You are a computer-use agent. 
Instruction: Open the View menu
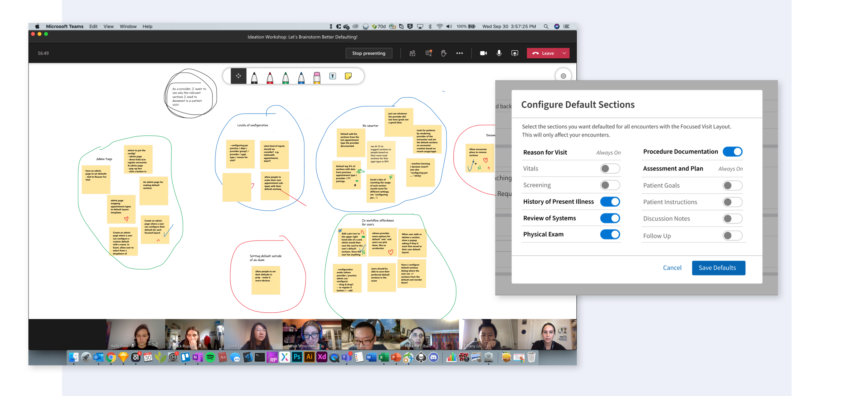pos(108,26)
